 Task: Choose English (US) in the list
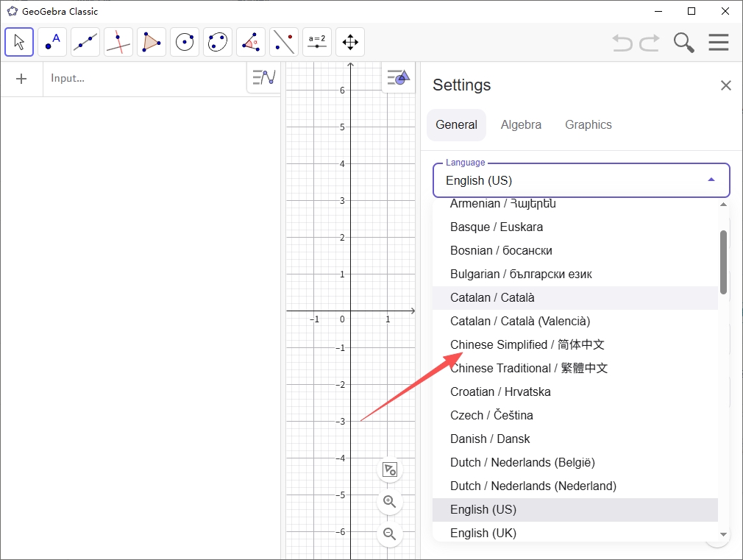point(575,510)
